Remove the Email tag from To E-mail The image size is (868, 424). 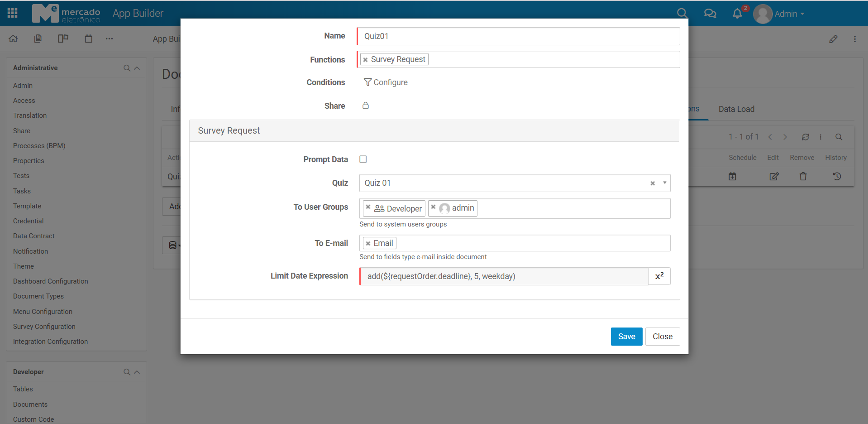pyautogui.click(x=368, y=243)
